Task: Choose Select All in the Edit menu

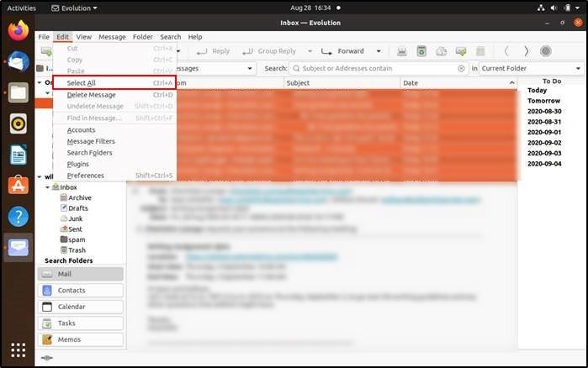Action: click(114, 82)
